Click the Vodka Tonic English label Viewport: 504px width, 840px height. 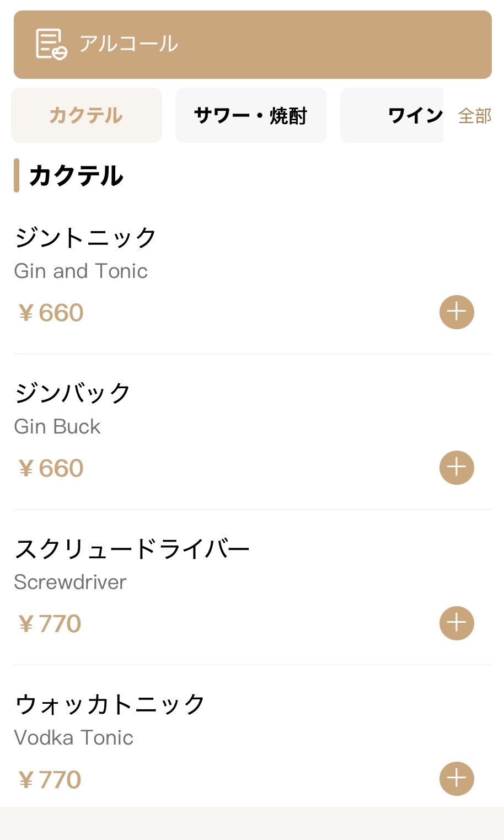73,737
